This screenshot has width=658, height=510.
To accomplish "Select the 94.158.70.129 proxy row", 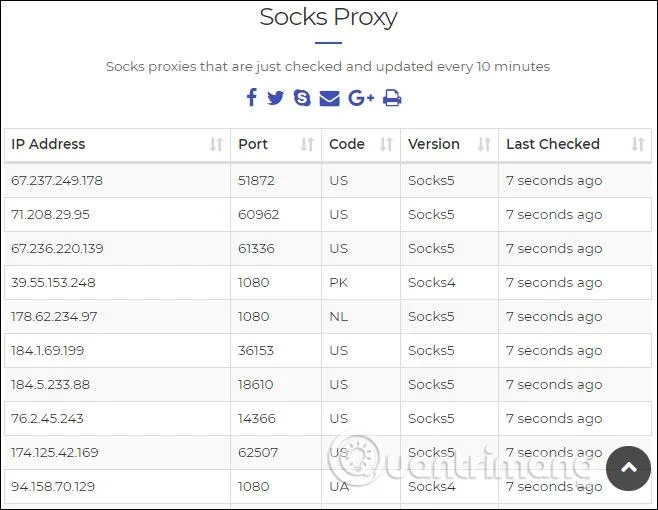I will pyautogui.click(x=328, y=486).
